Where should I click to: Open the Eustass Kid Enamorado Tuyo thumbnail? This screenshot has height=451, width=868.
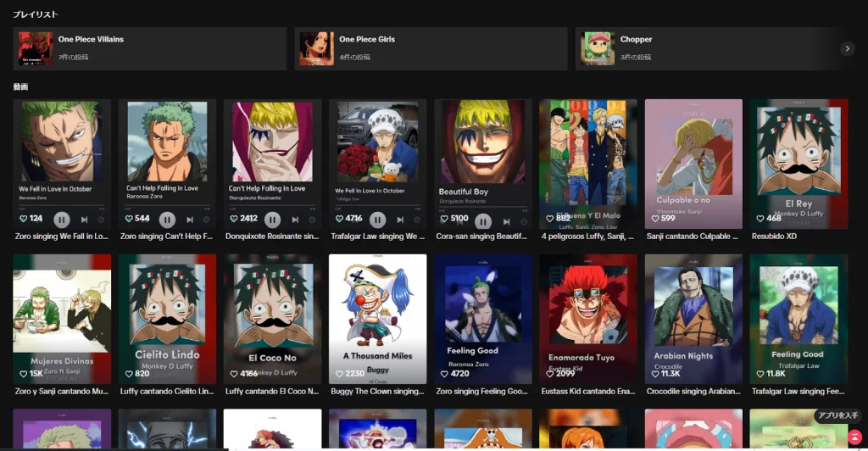588,319
